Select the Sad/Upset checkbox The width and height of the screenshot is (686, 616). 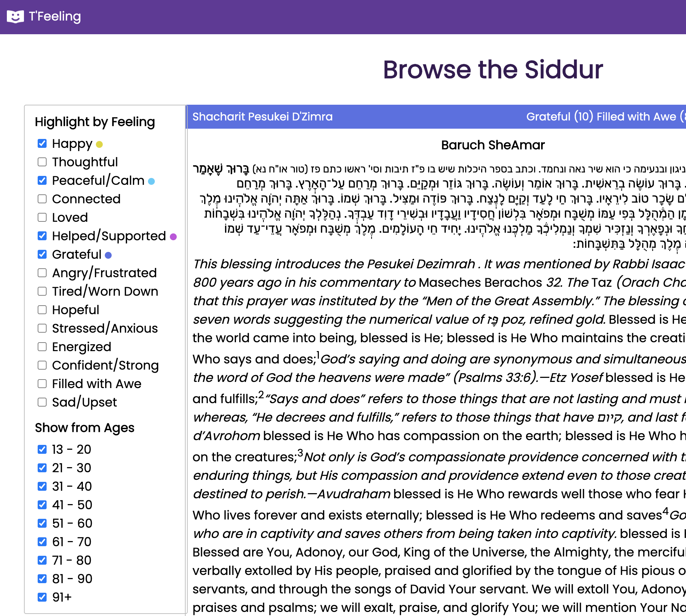tap(42, 402)
